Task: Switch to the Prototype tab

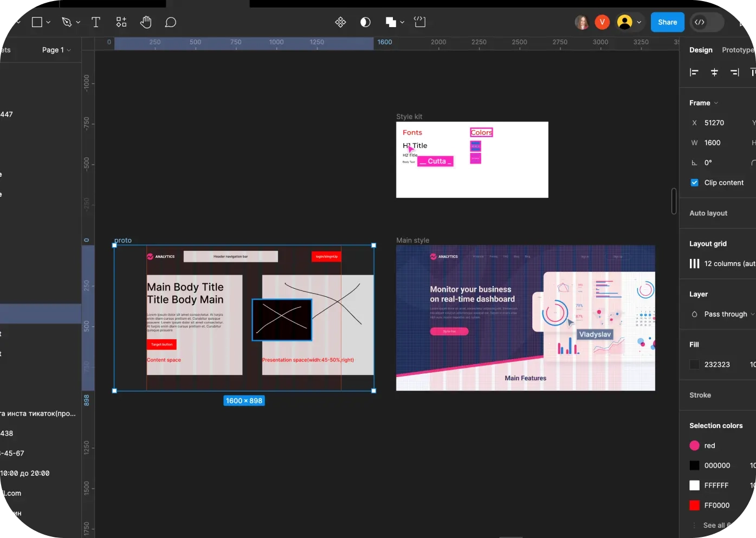Action: click(738, 50)
